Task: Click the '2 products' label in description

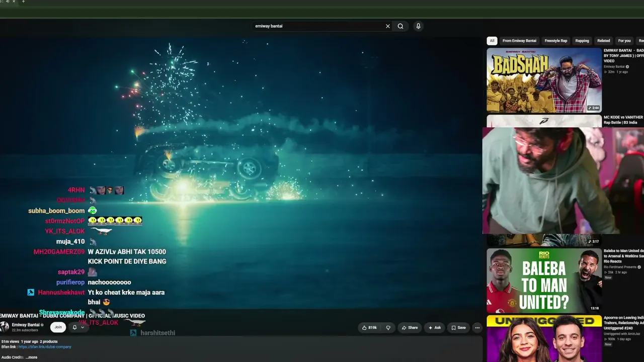Action: [x=49, y=342]
